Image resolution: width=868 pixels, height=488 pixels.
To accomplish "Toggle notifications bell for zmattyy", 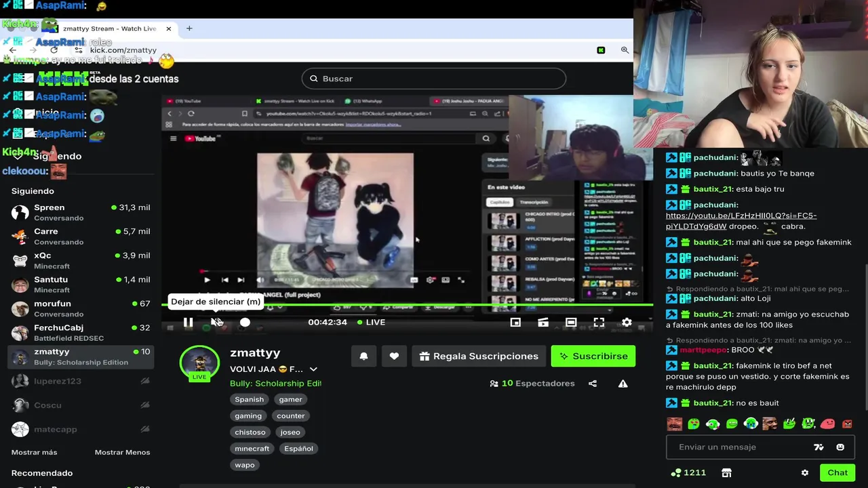I will pyautogui.click(x=363, y=356).
